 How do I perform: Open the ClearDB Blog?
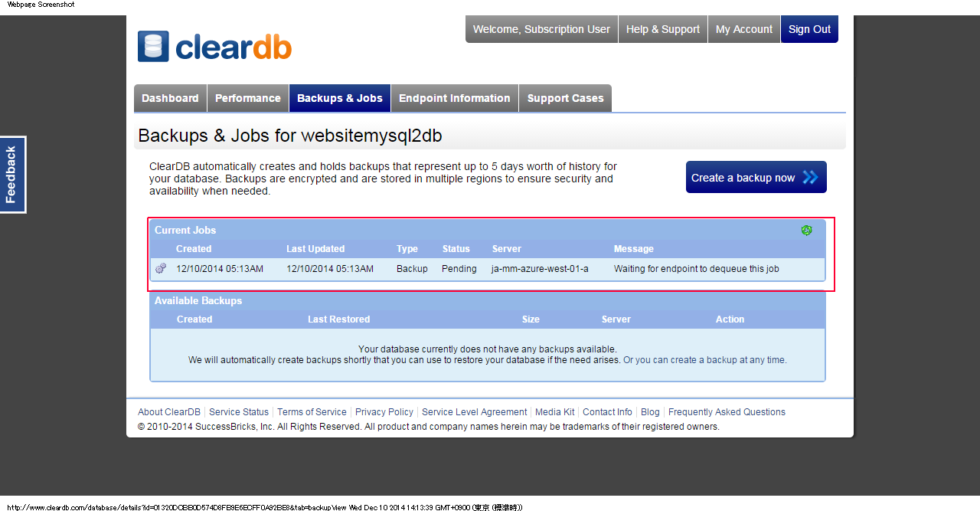pos(649,411)
